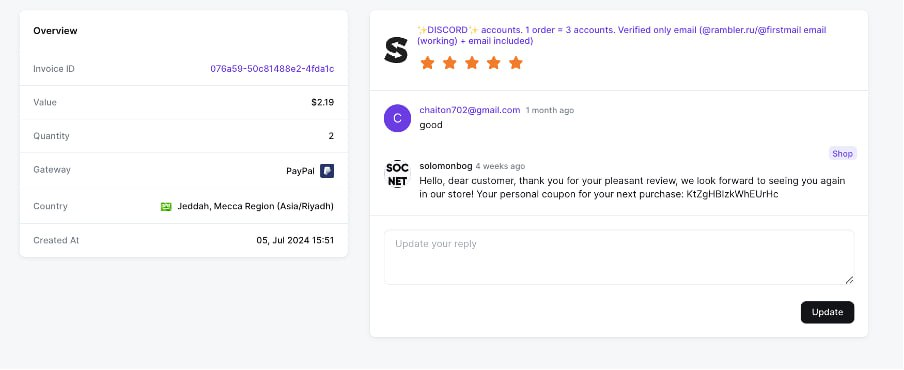Click the chaiton702@gmail.com reviewer email link
The height and width of the screenshot is (370, 904).
(x=470, y=110)
